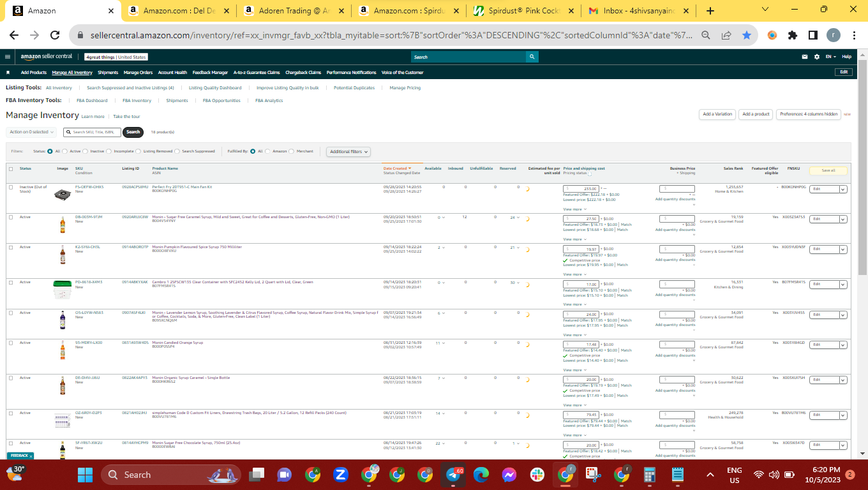Viewport: 868px width, 490px height.
Task: Switch to the Inbox Gmail browser tab
Action: pyautogui.click(x=639, y=11)
